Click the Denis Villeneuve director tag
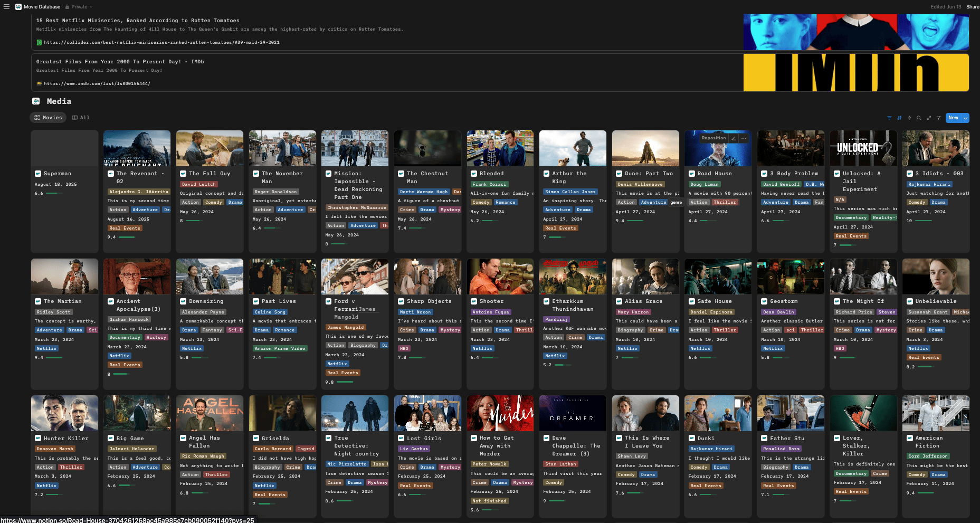The image size is (980, 523). [x=640, y=184]
